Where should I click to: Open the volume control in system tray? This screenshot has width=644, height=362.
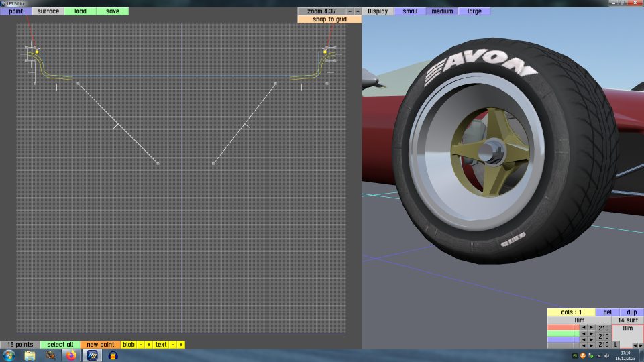pyautogui.click(x=606, y=356)
